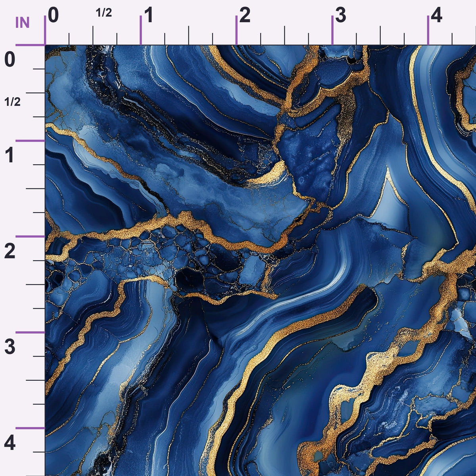Image resolution: width=476 pixels, height=476 pixels.
Task: Click the "1/2" label on the horizontal ruler
Action: tap(104, 13)
